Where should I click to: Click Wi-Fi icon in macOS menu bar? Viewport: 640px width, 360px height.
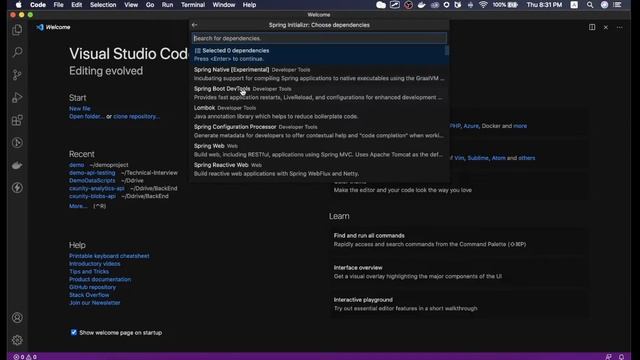[x=483, y=5]
